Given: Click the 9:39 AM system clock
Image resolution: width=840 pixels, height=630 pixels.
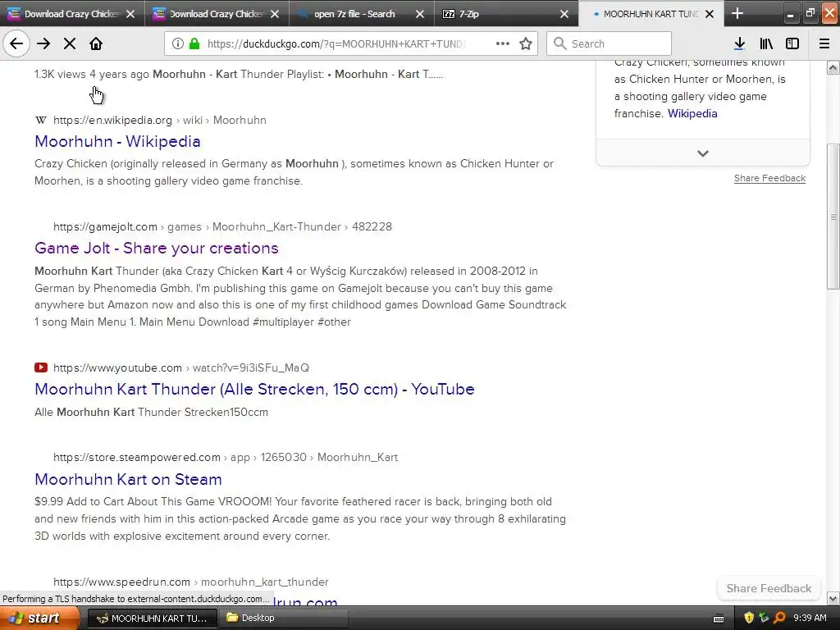Looking at the screenshot, I should point(810,619).
